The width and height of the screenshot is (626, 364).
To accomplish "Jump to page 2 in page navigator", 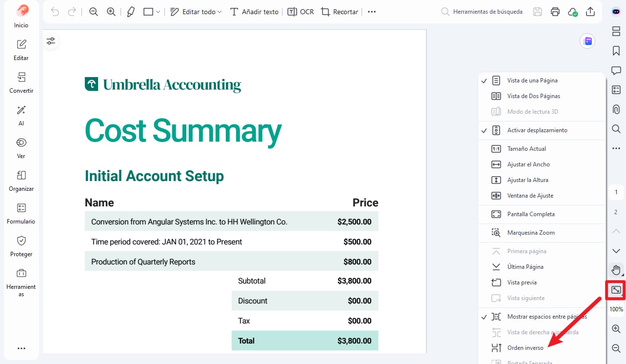I will coord(616,212).
